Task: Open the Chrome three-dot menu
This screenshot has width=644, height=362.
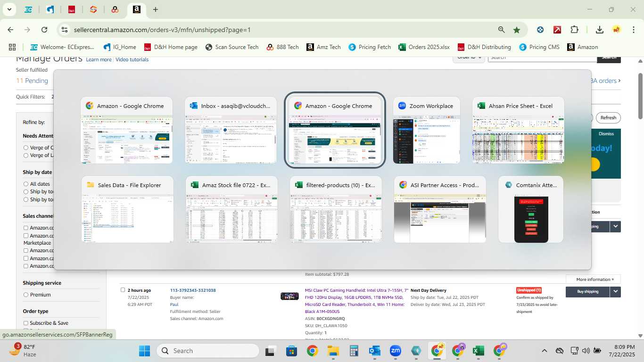Action: click(633, 30)
